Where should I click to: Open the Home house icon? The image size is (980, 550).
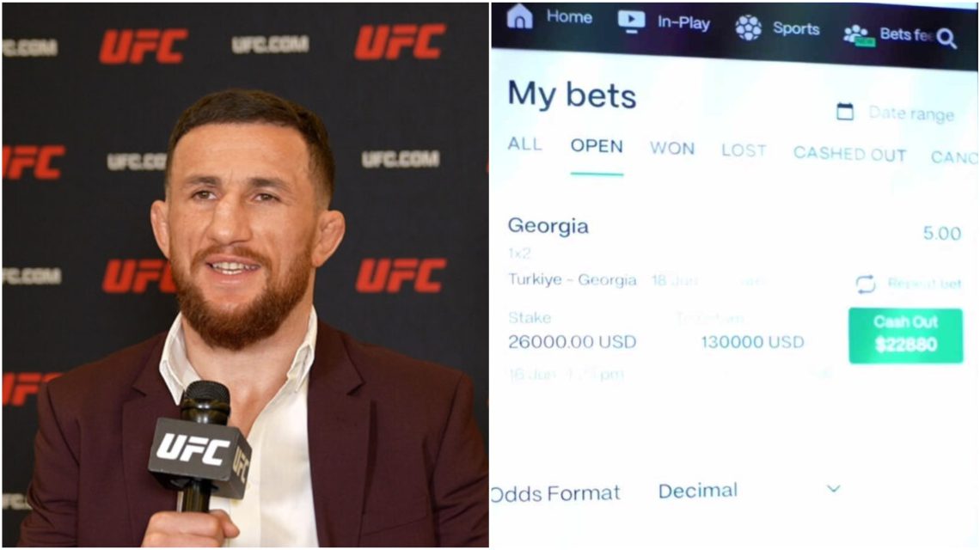point(519,16)
